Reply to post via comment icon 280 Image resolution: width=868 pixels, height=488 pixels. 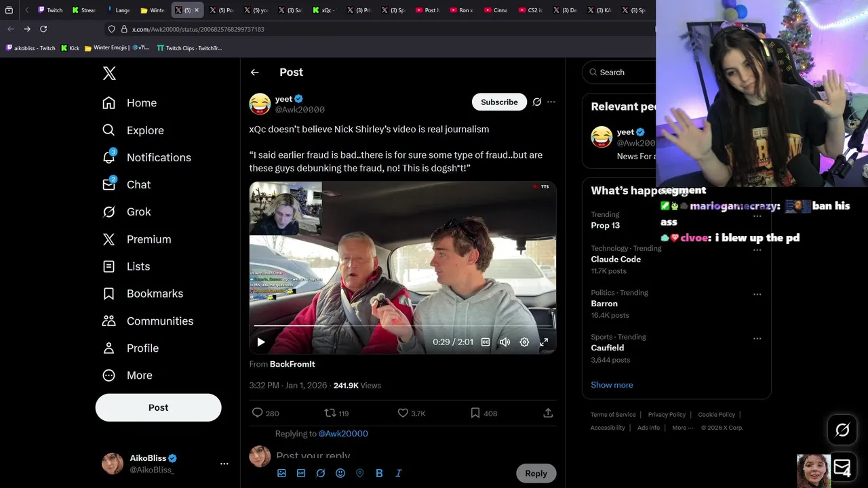click(x=265, y=413)
